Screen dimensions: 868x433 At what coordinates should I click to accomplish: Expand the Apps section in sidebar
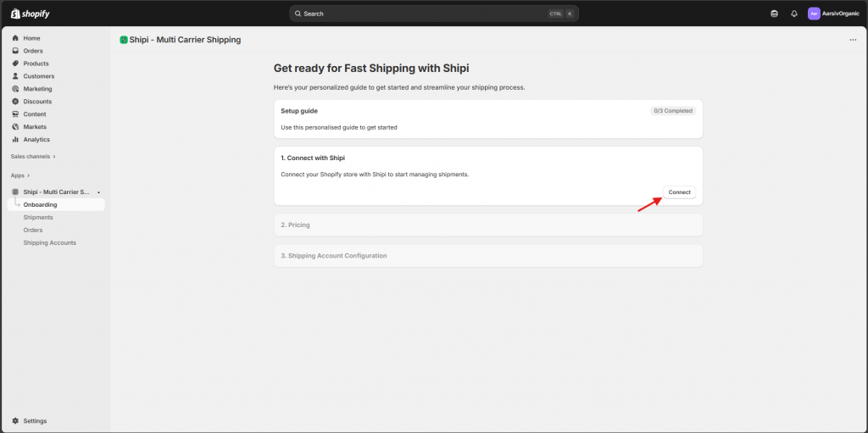point(20,175)
